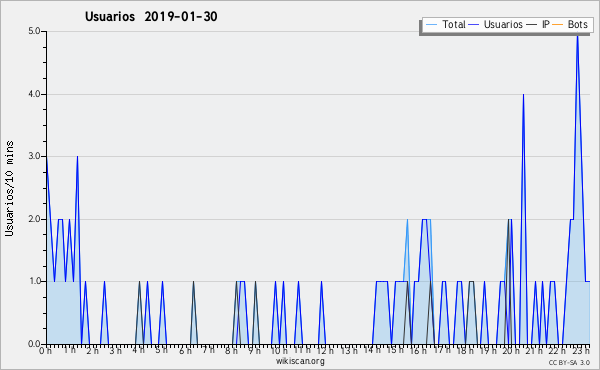The height and width of the screenshot is (370, 600).
Task: Click the '17 h' x-axis label
Action: click(442, 350)
